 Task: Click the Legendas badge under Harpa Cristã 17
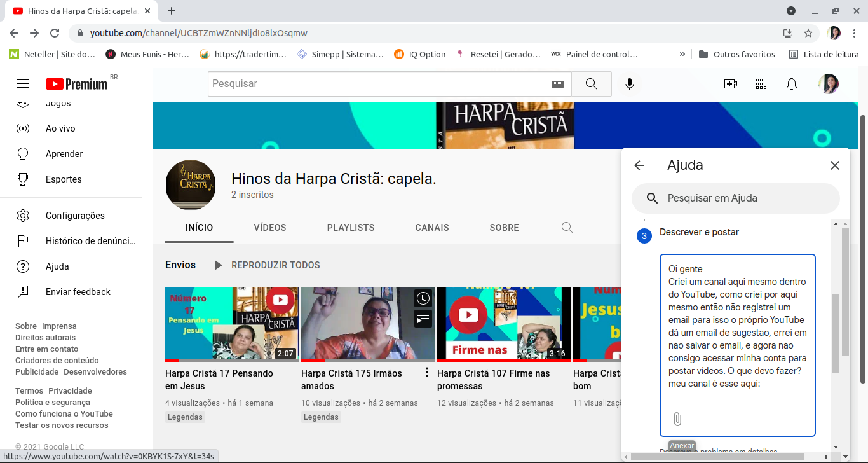[185, 417]
